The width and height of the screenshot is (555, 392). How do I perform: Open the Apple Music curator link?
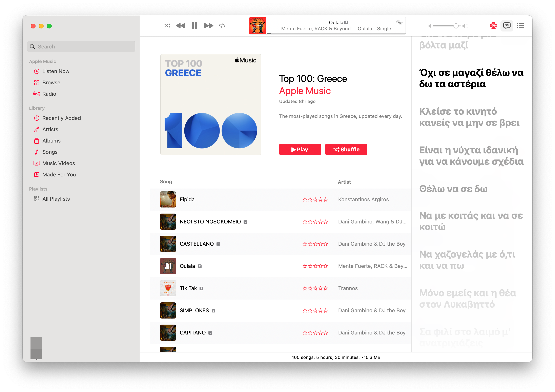pos(305,91)
